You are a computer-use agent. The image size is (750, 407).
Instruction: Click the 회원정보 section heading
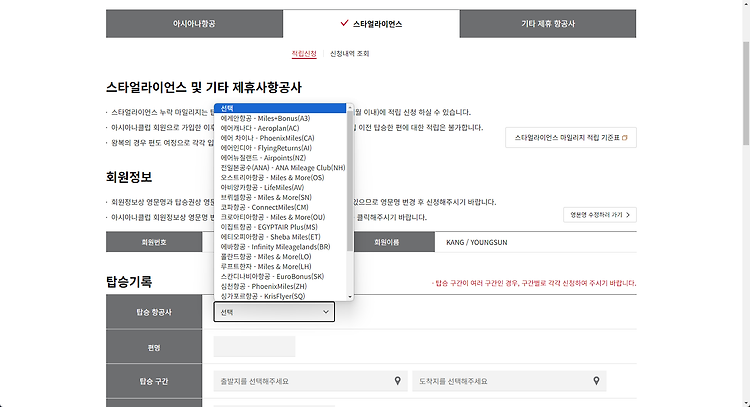click(x=129, y=177)
